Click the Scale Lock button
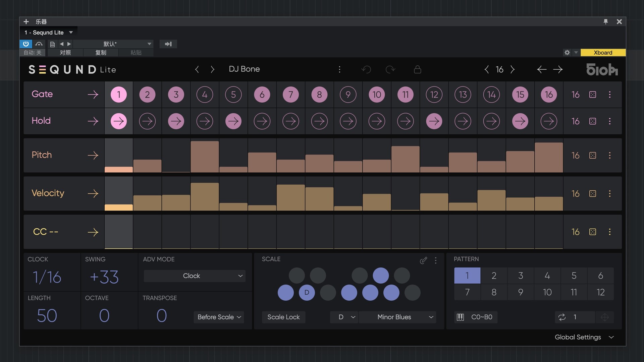This screenshot has width=644, height=362. coord(283,317)
